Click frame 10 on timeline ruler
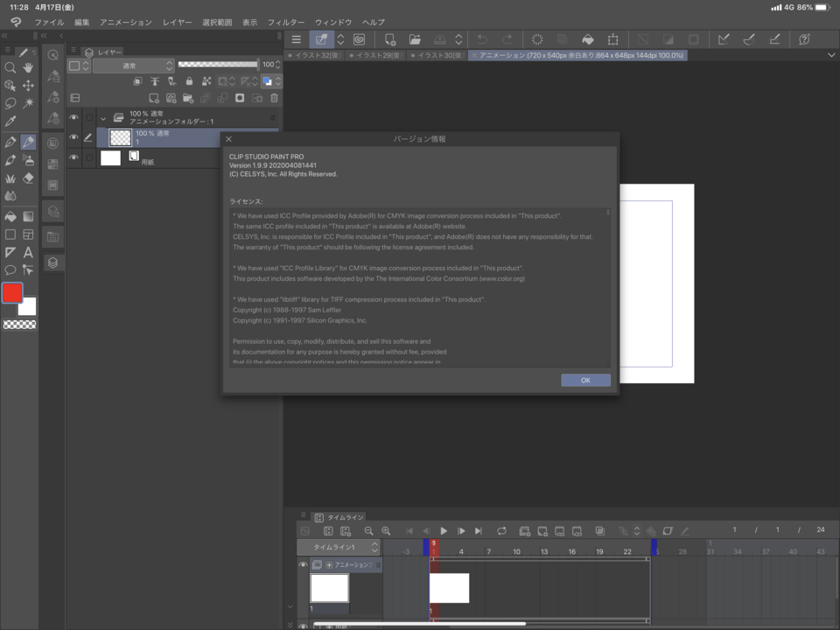840x630 pixels. click(x=516, y=551)
